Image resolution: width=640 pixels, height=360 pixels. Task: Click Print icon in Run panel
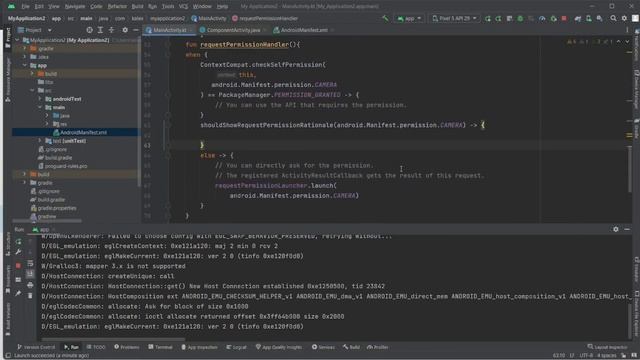pyautogui.click(x=30, y=285)
